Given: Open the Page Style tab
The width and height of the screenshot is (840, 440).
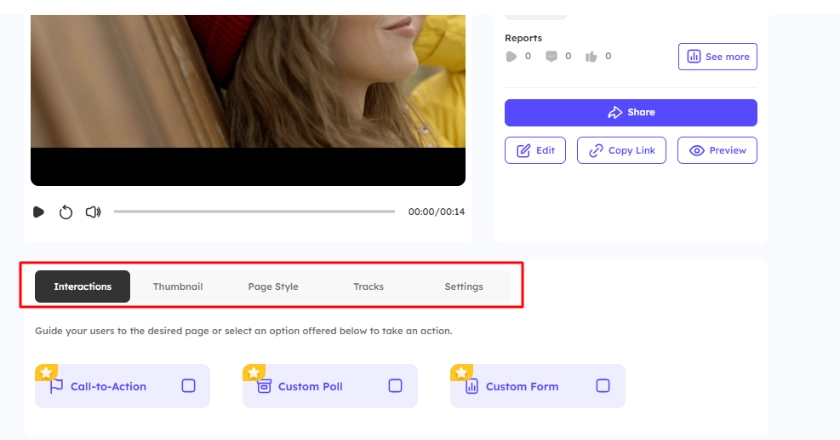Looking at the screenshot, I should pyautogui.click(x=273, y=287).
